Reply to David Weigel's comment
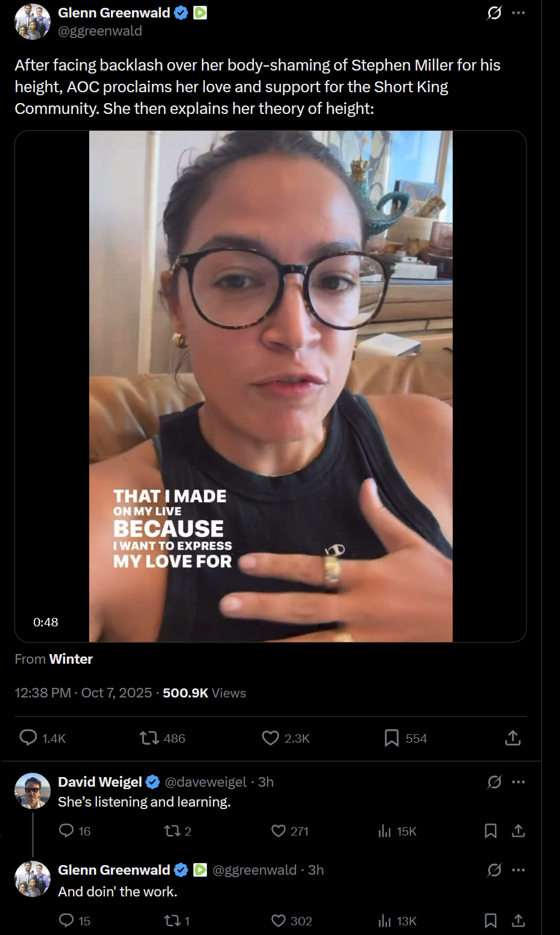 click(66, 831)
